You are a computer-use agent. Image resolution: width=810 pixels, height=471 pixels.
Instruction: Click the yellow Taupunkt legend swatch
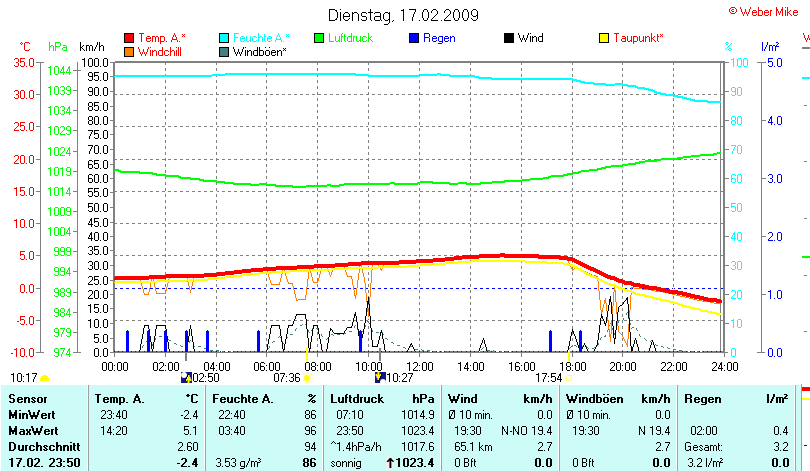(604, 38)
